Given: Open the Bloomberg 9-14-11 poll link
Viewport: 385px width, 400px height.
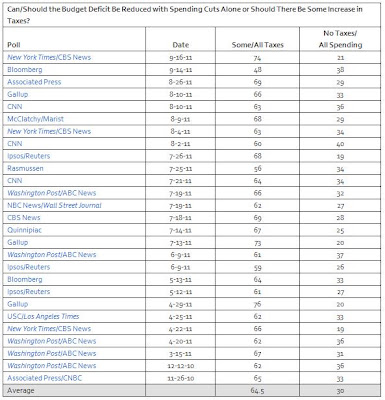Looking at the screenshot, I should 25,70.
